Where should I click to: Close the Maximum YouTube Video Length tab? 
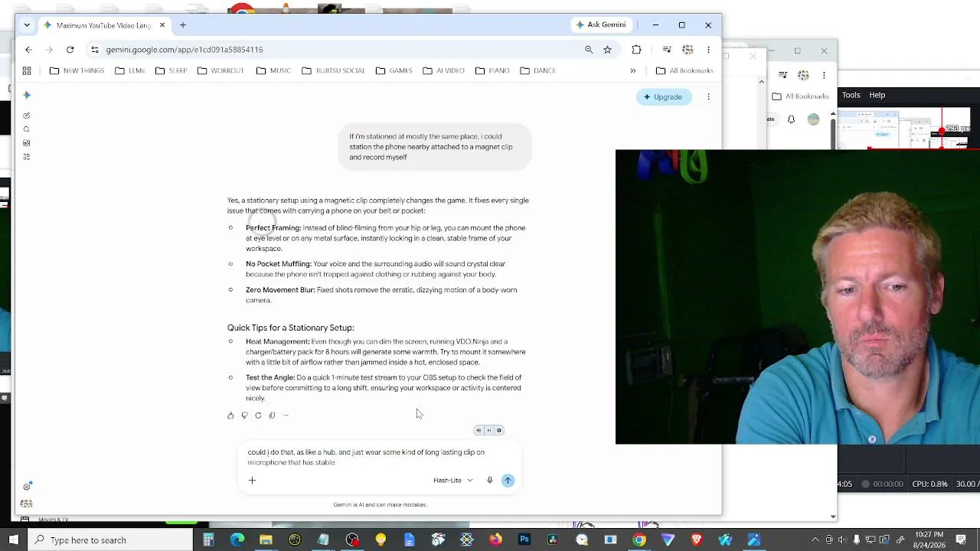click(x=162, y=25)
